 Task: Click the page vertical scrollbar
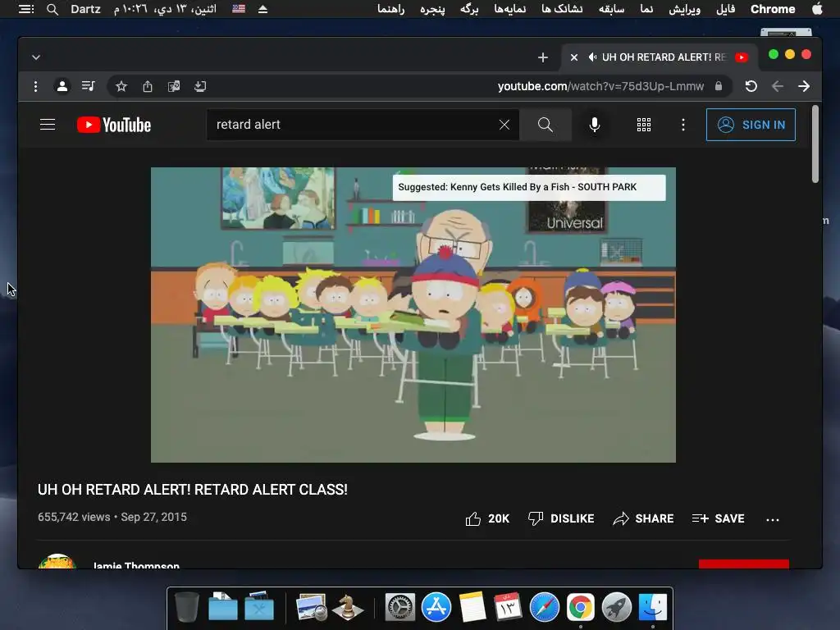pyautogui.click(x=815, y=144)
